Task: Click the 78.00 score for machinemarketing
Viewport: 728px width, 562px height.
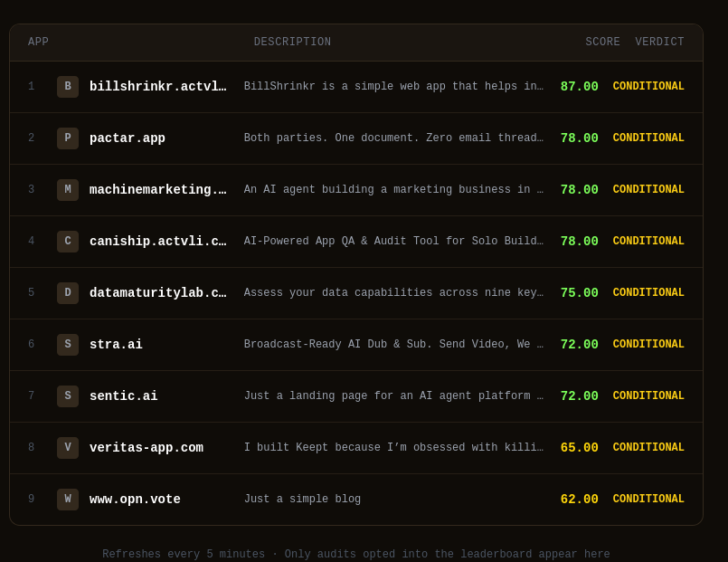Action: [x=579, y=190]
